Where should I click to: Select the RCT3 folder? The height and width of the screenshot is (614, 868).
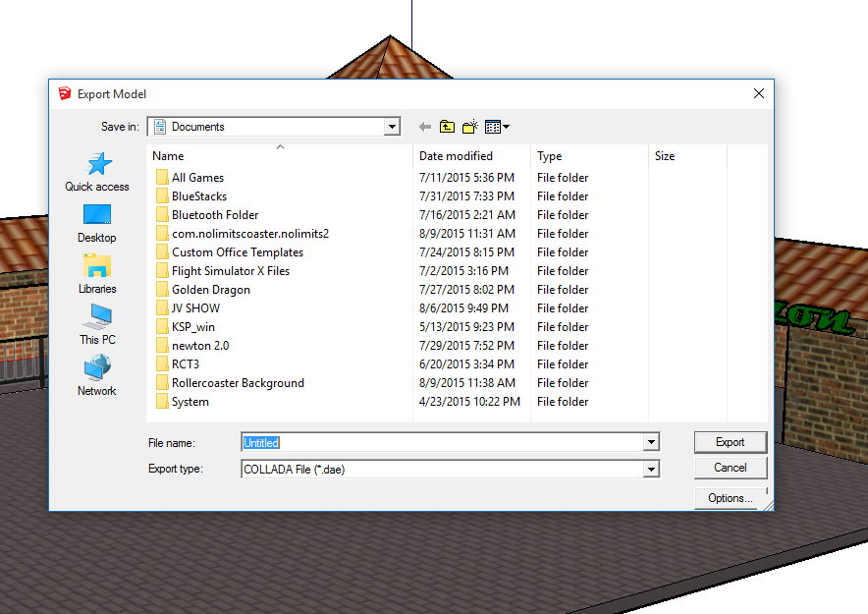(186, 364)
